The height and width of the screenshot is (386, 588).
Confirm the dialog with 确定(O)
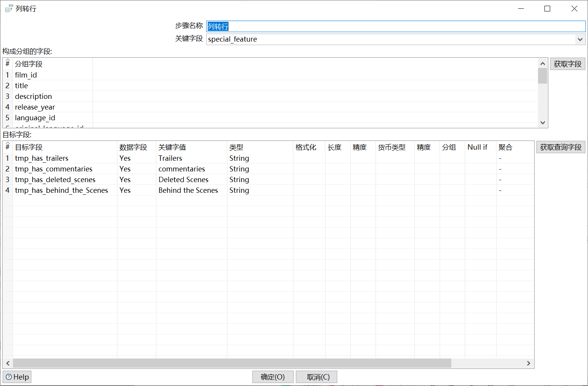tap(273, 377)
